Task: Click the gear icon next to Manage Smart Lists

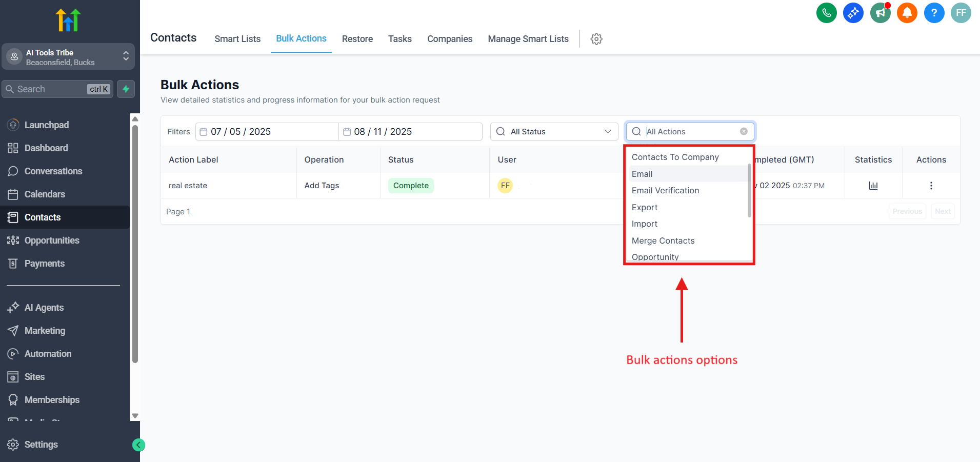Action: [596, 38]
